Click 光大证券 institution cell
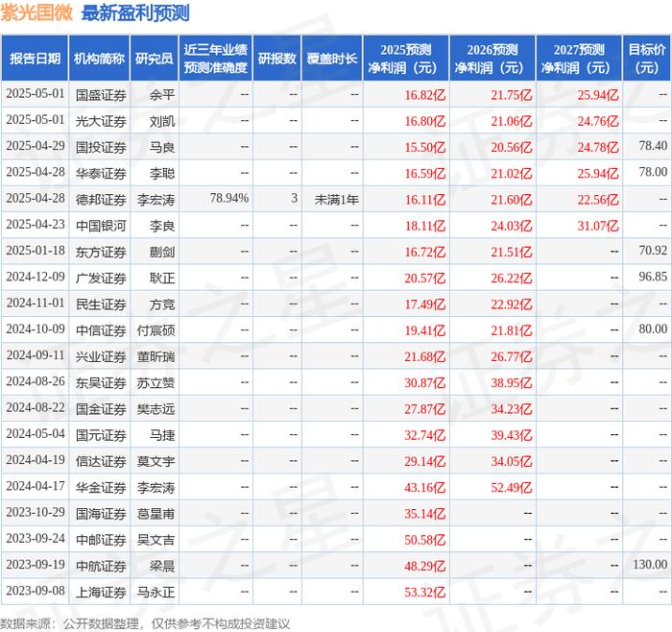 pos(101,121)
